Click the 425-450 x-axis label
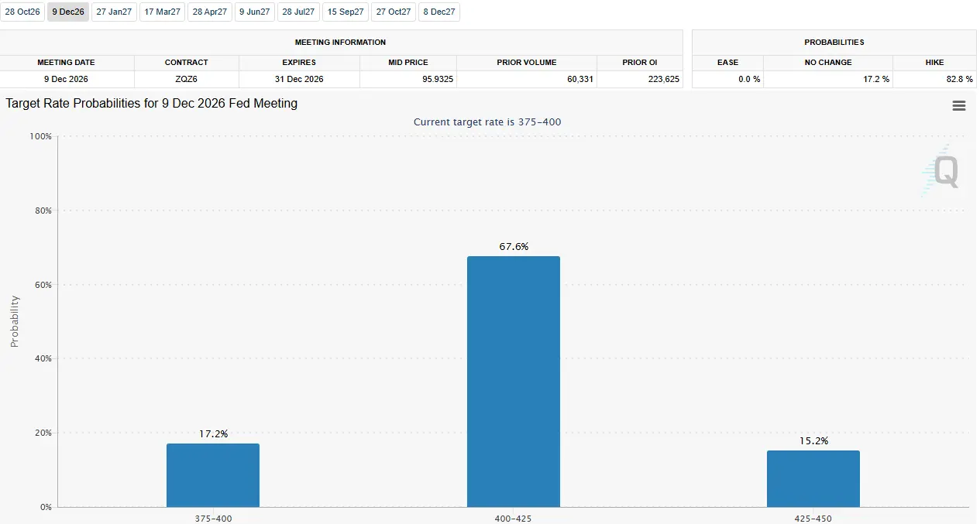The width and height of the screenshot is (980, 524). tap(813, 519)
